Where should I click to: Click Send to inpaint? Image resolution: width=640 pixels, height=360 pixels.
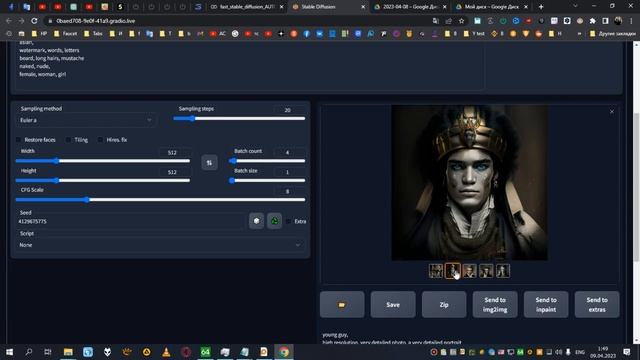(546, 304)
